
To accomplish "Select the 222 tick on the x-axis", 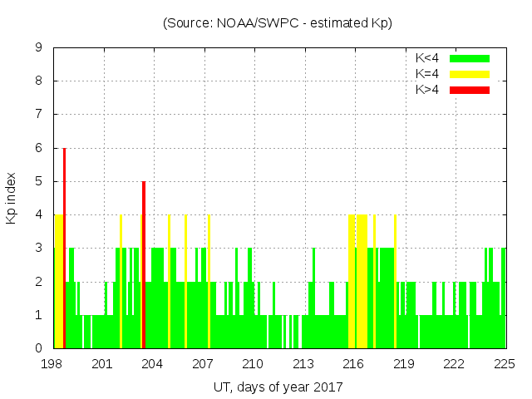I will click(x=454, y=364).
